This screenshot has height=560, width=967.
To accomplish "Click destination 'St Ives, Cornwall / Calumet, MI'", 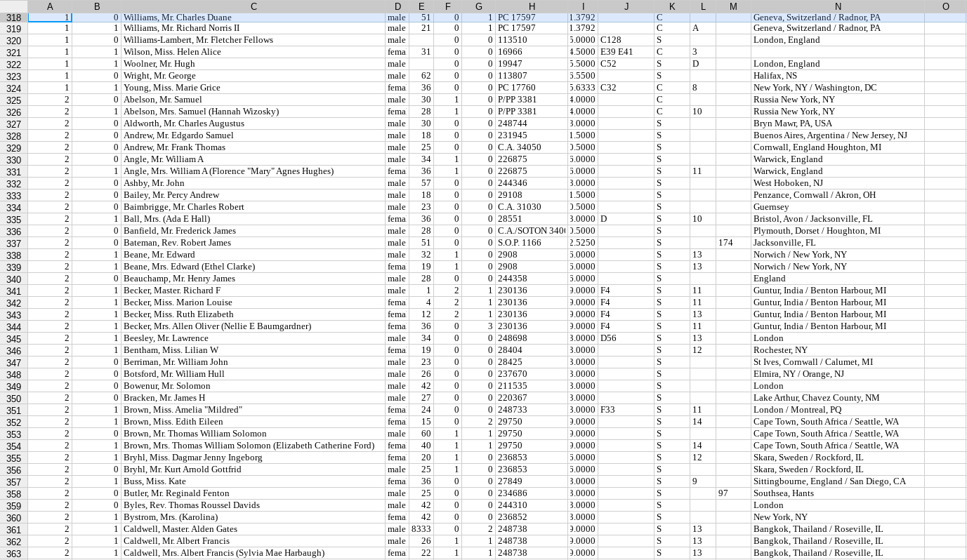I will (x=838, y=362).
